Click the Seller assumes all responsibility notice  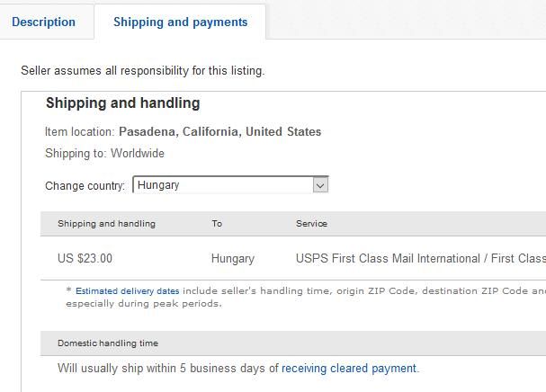click(x=142, y=70)
